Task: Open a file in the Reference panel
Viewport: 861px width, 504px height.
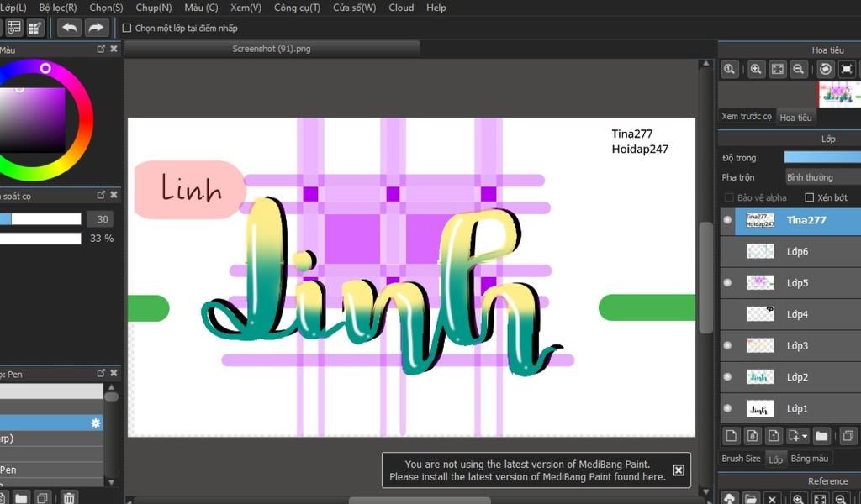Action: point(751,498)
